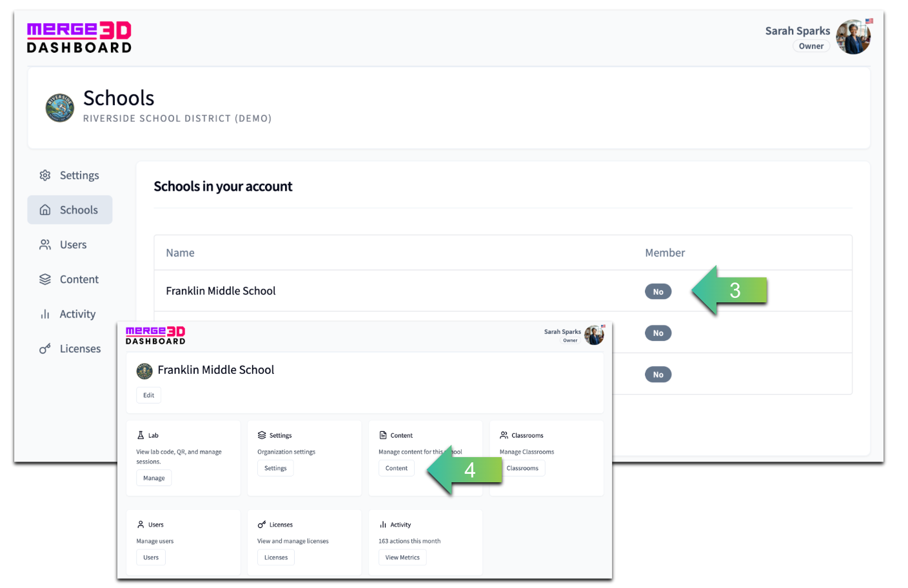Click the 'Schools in your account' heading
908x588 pixels.
(x=223, y=186)
